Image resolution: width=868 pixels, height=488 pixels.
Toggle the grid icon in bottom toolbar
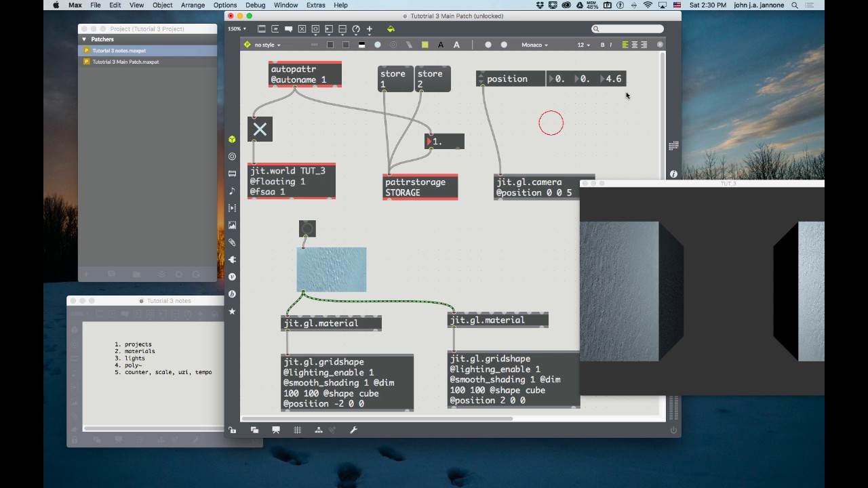pyautogui.click(x=297, y=430)
